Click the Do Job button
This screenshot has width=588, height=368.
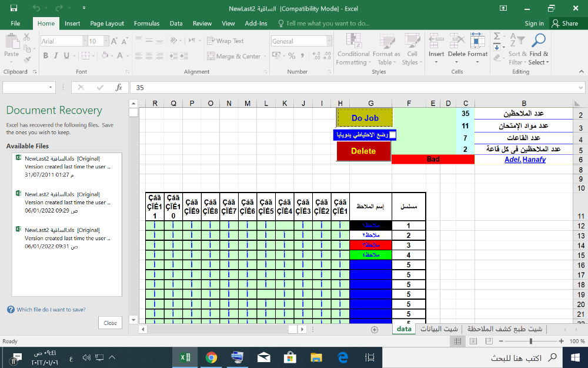pyautogui.click(x=365, y=118)
